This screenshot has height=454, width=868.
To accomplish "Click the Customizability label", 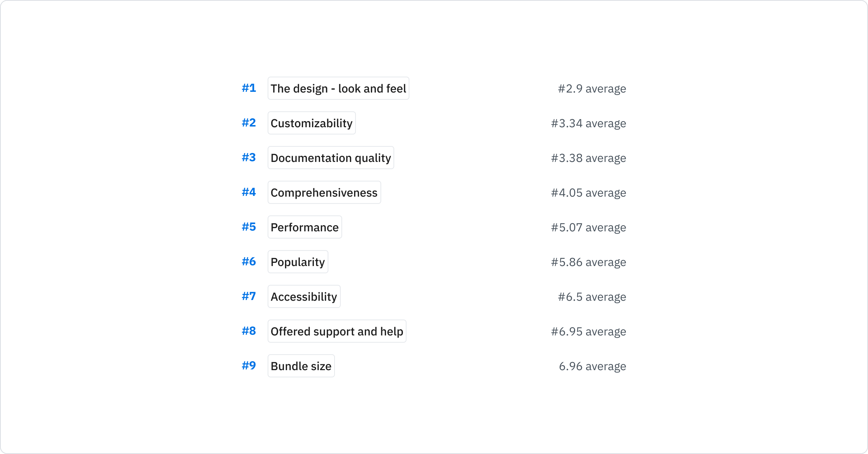I will click(x=311, y=123).
